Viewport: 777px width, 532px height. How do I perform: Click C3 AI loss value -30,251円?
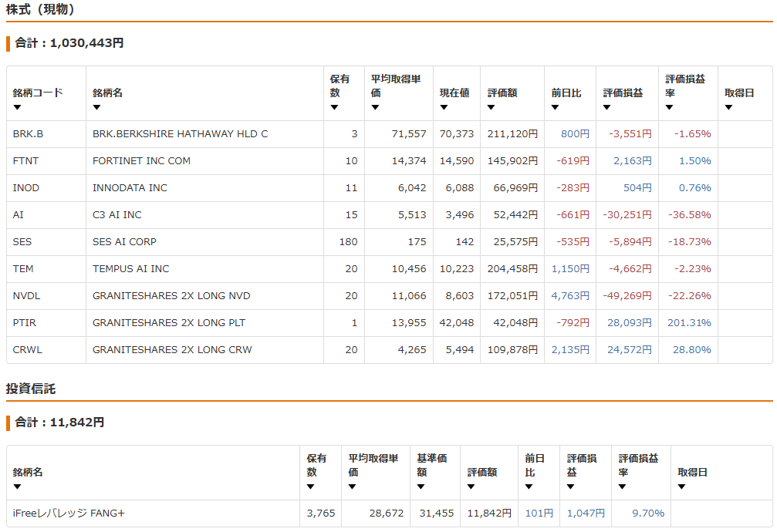(627, 215)
